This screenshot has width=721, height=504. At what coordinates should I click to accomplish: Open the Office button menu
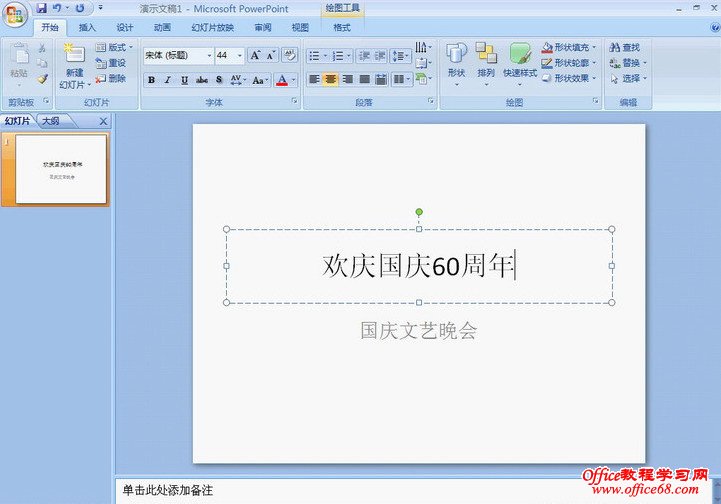pos(15,15)
